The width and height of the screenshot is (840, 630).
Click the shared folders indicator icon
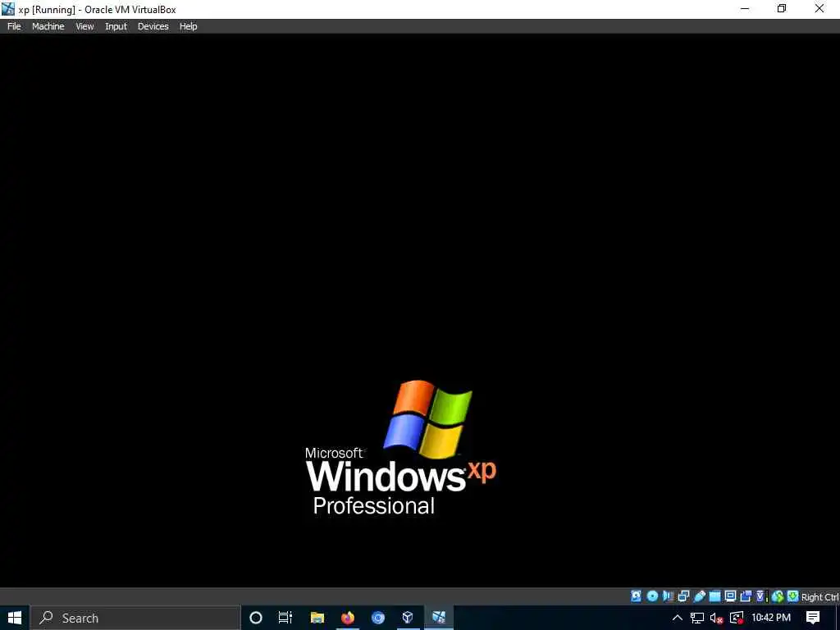click(x=714, y=596)
